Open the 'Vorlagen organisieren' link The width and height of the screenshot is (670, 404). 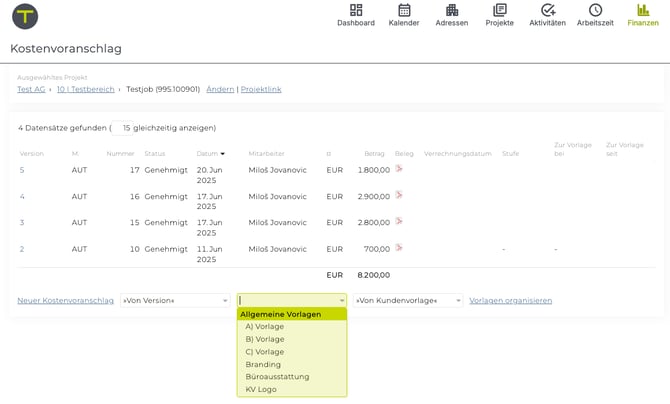coord(510,300)
